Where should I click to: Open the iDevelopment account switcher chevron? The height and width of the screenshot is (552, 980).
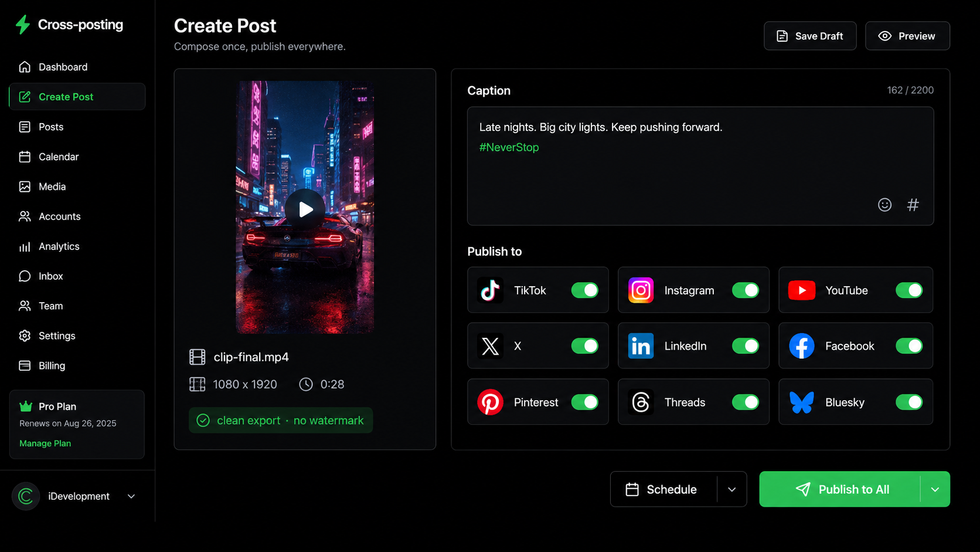tap(131, 496)
